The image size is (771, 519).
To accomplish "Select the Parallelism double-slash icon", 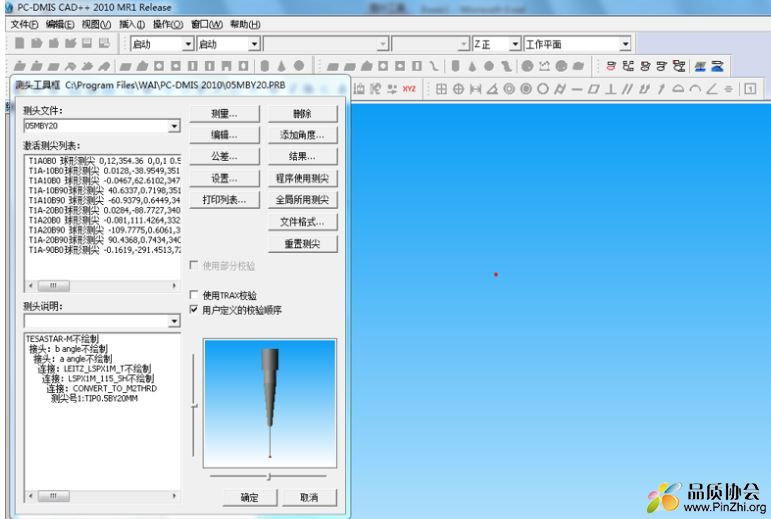I will (627, 89).
